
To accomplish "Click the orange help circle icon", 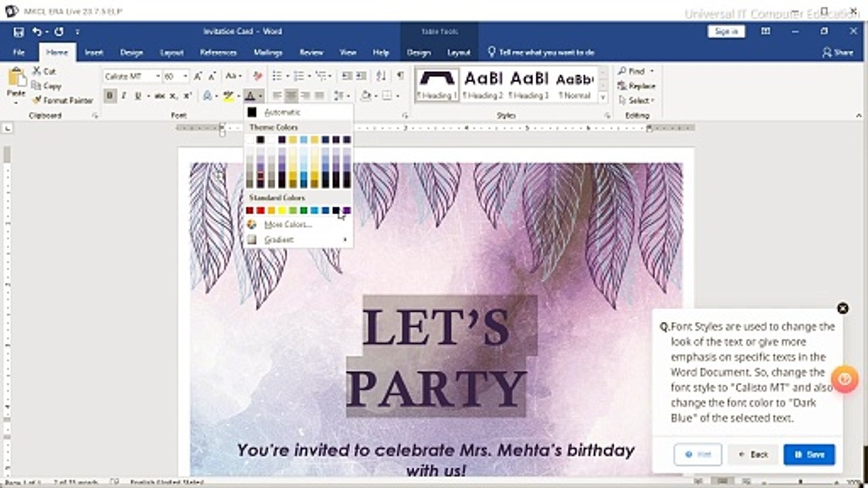I will (x=845, y=379).
